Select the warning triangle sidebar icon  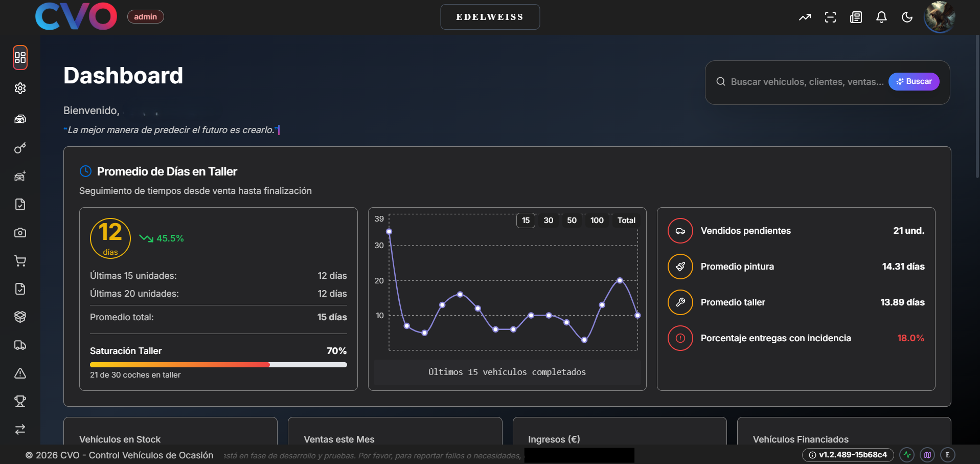click(x=20, y=373)
